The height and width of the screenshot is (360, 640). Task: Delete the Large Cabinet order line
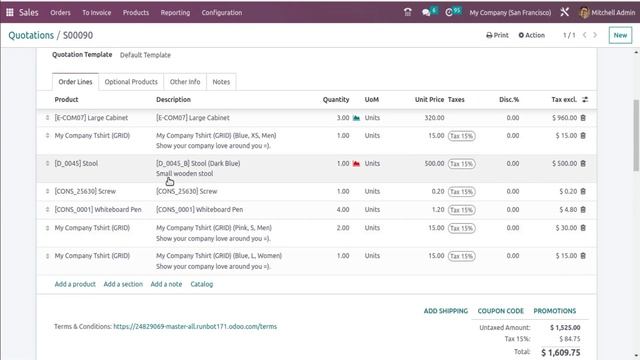[583, 118]
